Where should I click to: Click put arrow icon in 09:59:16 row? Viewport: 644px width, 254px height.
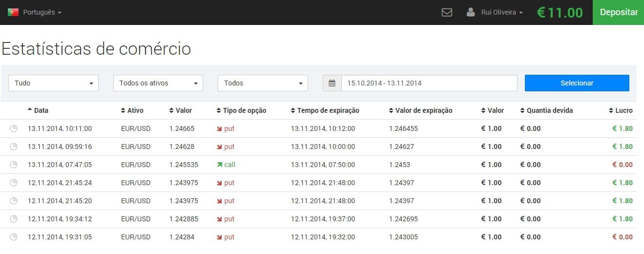pyautogui.click(x=219, y=147)
